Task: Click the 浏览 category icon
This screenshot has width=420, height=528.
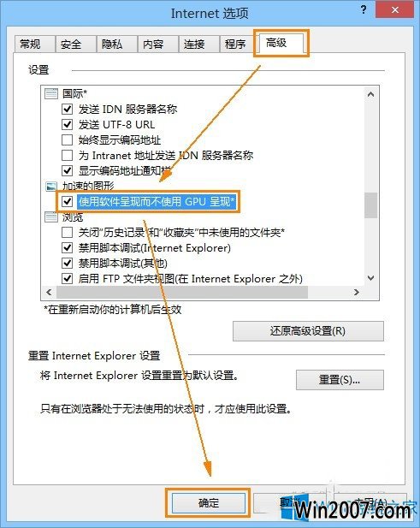Action: (51, 217)
